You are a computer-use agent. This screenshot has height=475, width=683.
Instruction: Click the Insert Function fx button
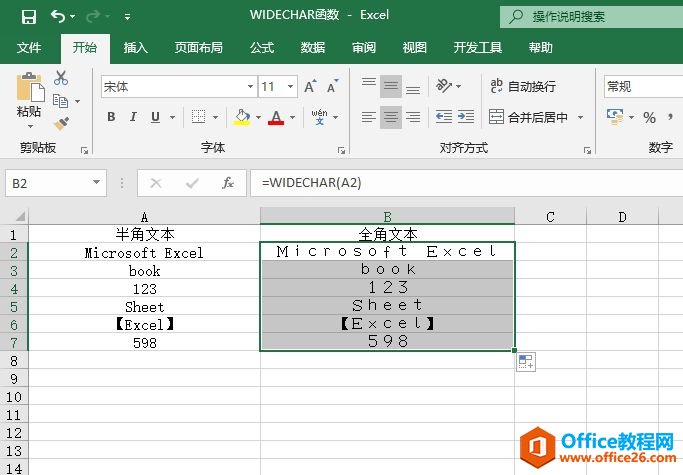point(228,183)
